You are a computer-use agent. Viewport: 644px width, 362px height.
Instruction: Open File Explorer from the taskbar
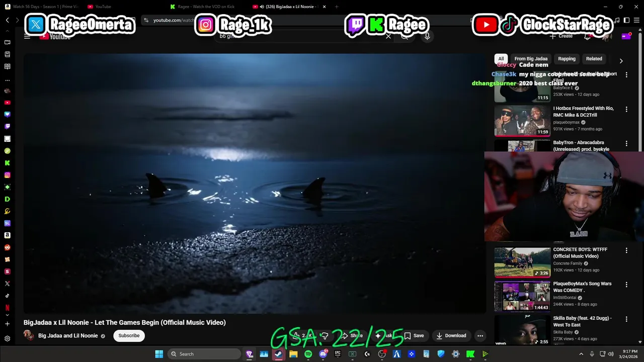(293, 354)
